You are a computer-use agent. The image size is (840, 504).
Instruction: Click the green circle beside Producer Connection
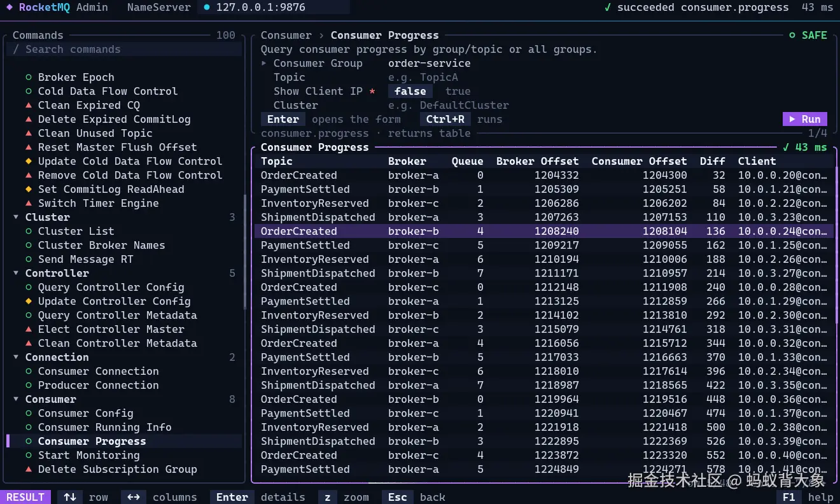point(29,386)
